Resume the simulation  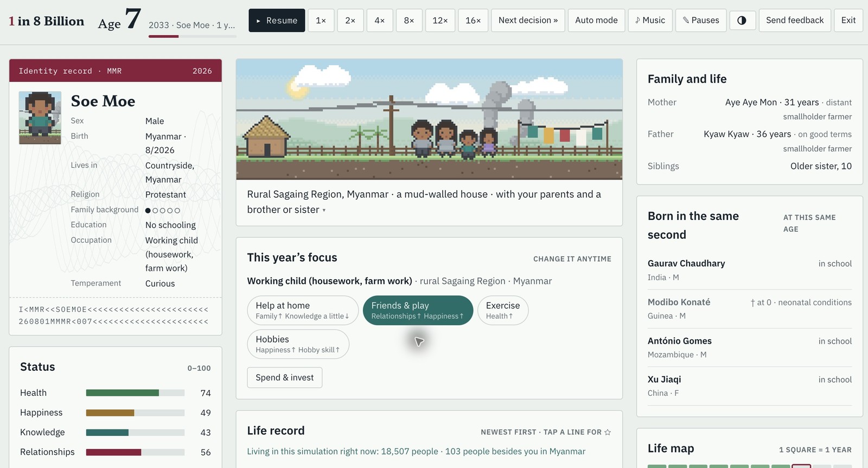pos(277,20)
